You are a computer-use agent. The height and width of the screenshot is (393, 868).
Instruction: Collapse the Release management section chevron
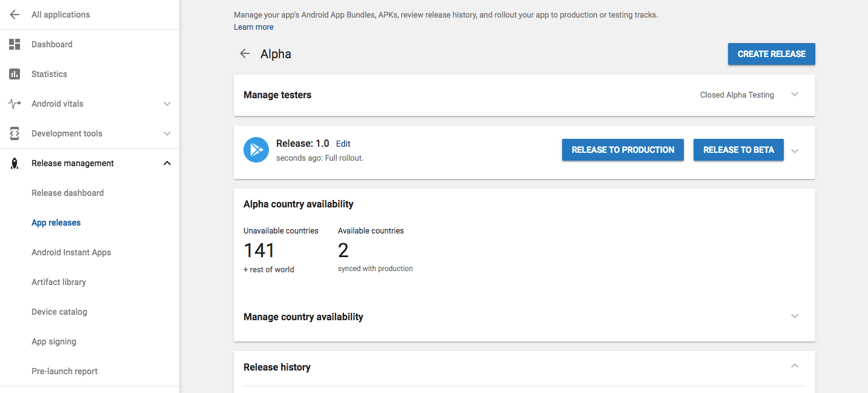[167, 163]
